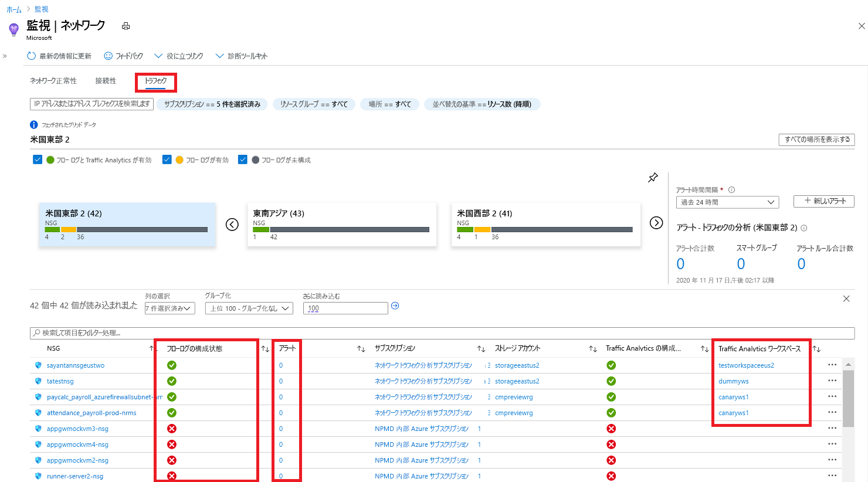The height and width of the screenshot is (482, 868).
Task: Open 列の選択 dropdown
Action: click(169, 308)
